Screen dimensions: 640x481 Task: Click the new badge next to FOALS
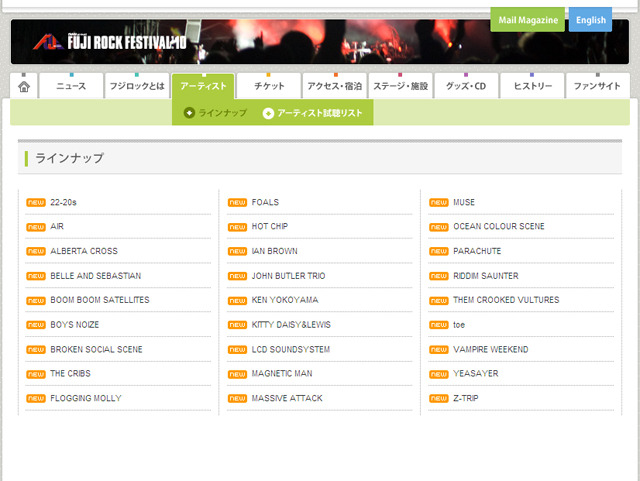point(237,203)
